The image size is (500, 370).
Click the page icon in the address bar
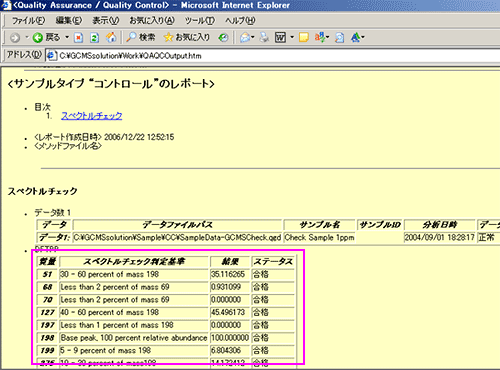coord(52,55)
